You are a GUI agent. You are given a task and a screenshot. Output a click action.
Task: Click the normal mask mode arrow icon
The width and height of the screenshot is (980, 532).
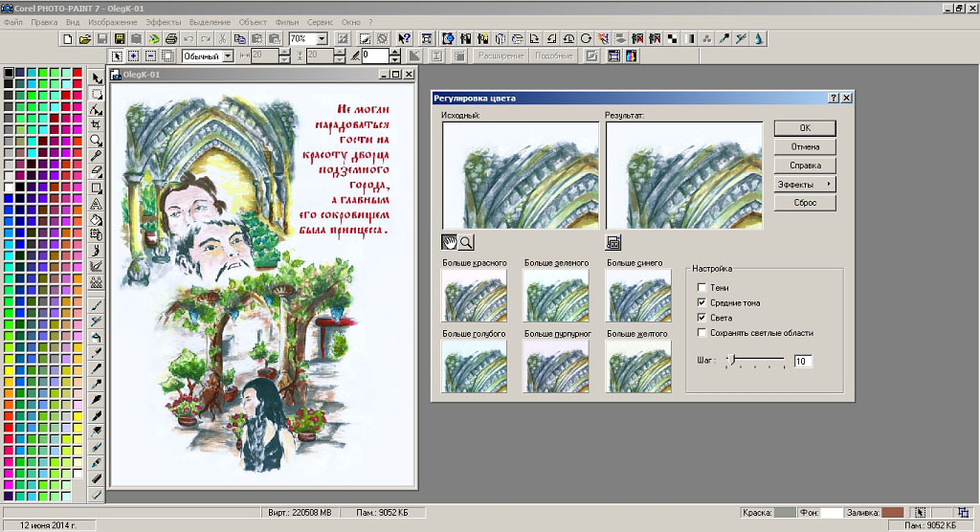pos(117,55)
